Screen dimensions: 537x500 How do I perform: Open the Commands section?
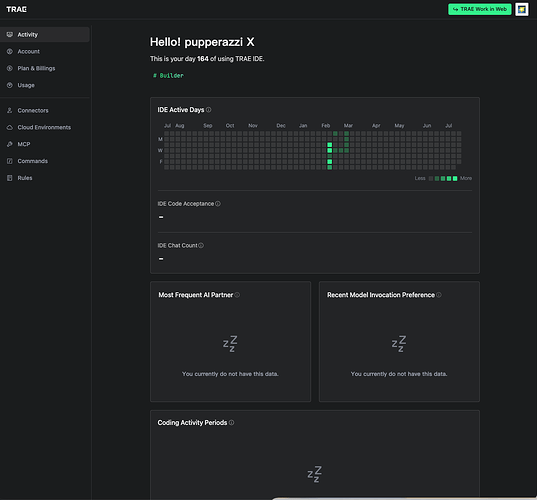45,161
